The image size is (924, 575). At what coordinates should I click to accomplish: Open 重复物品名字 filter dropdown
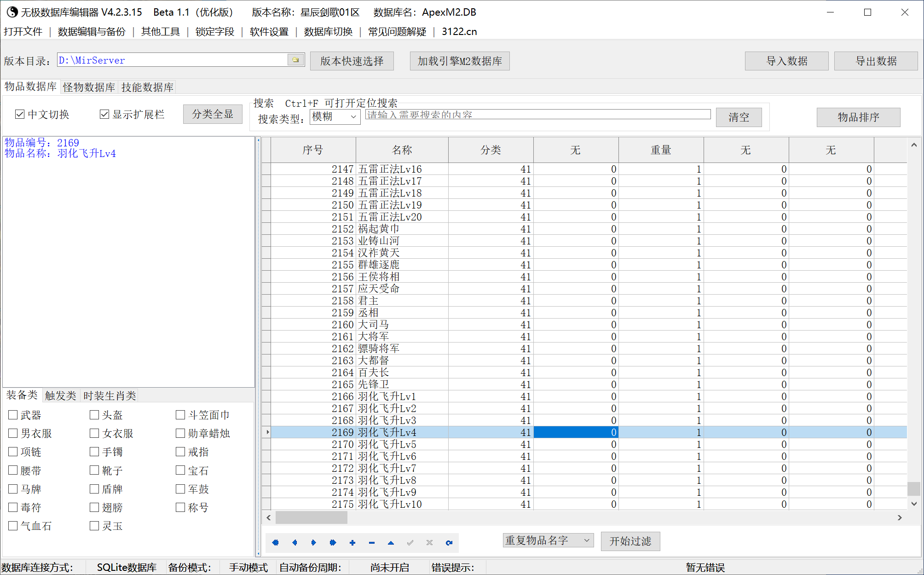[548, 540]
